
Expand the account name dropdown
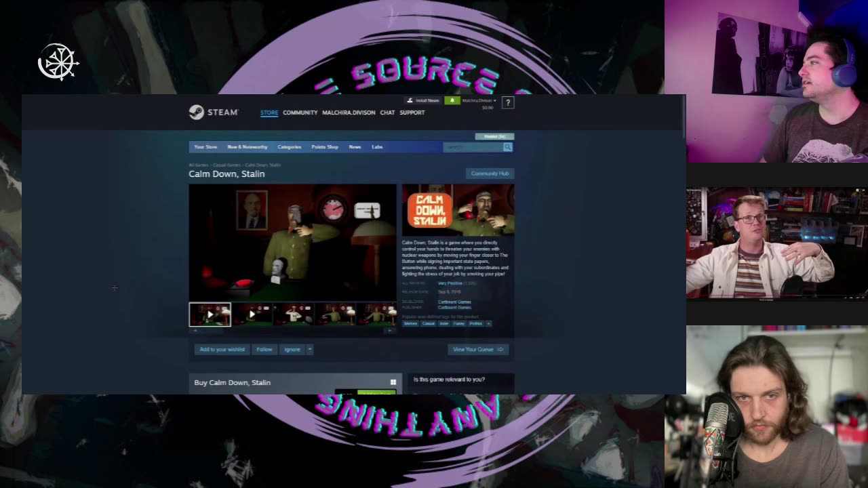pos(479,100)
